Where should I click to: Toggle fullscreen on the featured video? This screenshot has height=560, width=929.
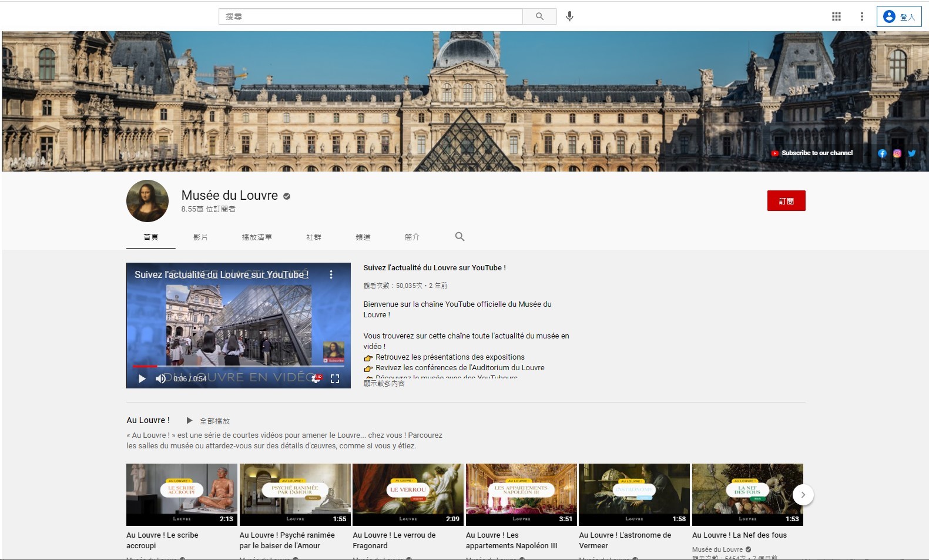pos(335,379)
